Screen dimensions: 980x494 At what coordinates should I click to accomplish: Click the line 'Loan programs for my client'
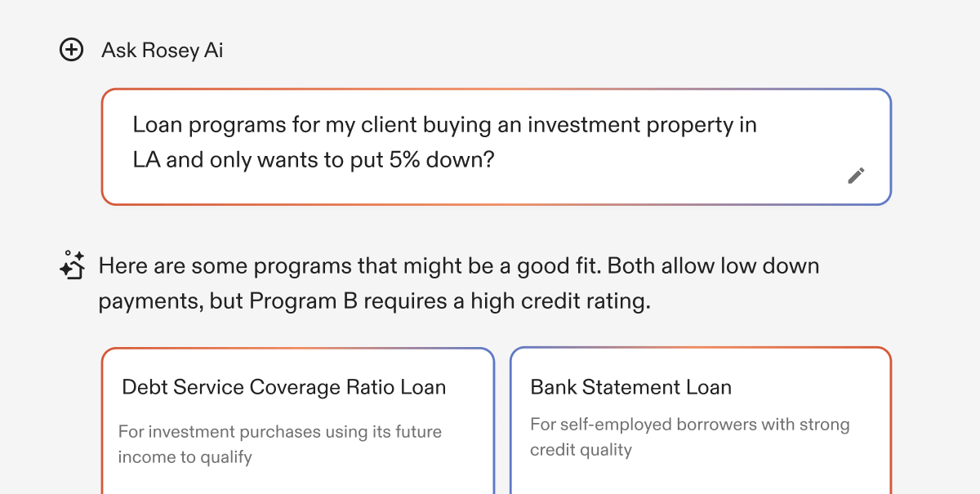tap(275, 125)
